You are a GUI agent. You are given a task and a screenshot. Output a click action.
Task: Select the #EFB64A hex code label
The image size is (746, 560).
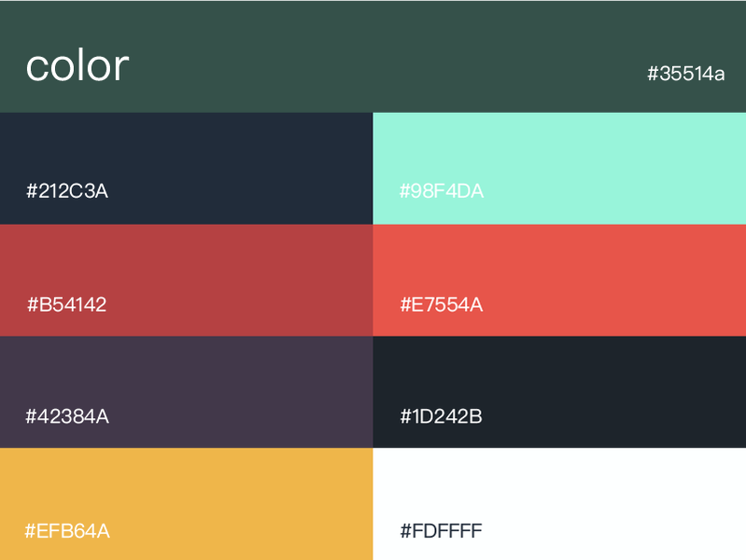click(x=67, y=531)
